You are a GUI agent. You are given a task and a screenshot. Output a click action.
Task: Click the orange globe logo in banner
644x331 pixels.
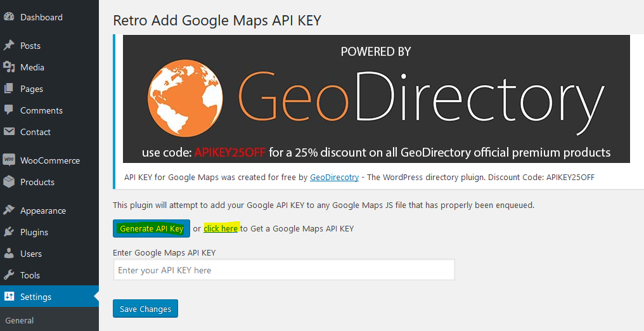point(185,98)
